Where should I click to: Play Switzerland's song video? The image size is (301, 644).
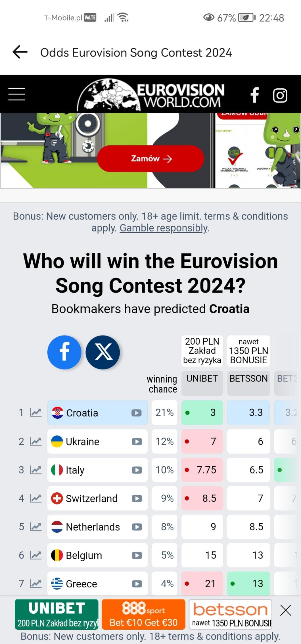click(x=137, y=499)
